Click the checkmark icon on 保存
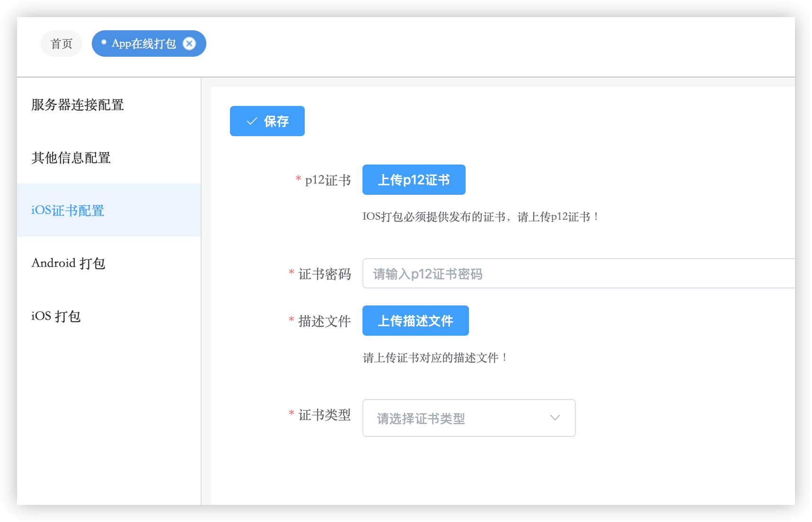 coord(252,122)
